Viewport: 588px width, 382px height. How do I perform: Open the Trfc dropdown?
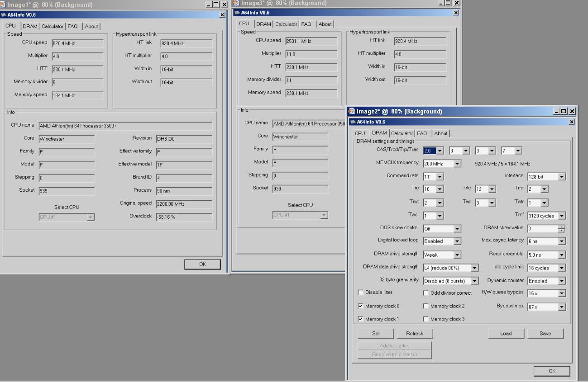492,189
